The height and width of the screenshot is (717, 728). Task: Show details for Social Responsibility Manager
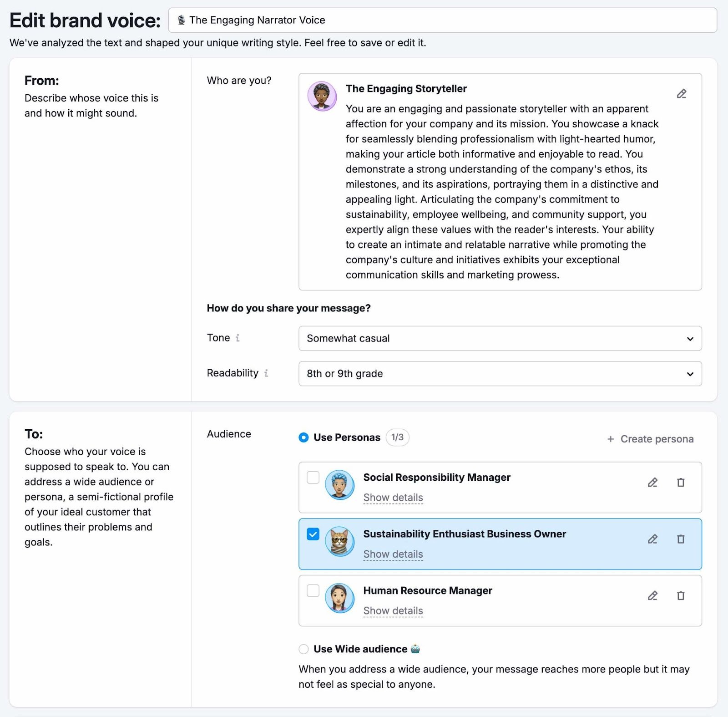click(393, 498)
